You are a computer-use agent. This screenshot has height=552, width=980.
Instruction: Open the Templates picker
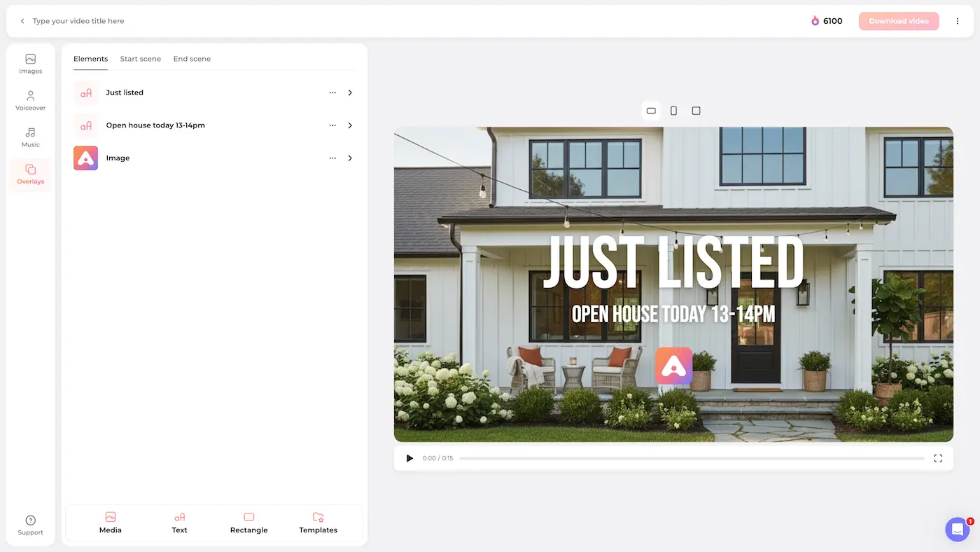tap(318, 523)
